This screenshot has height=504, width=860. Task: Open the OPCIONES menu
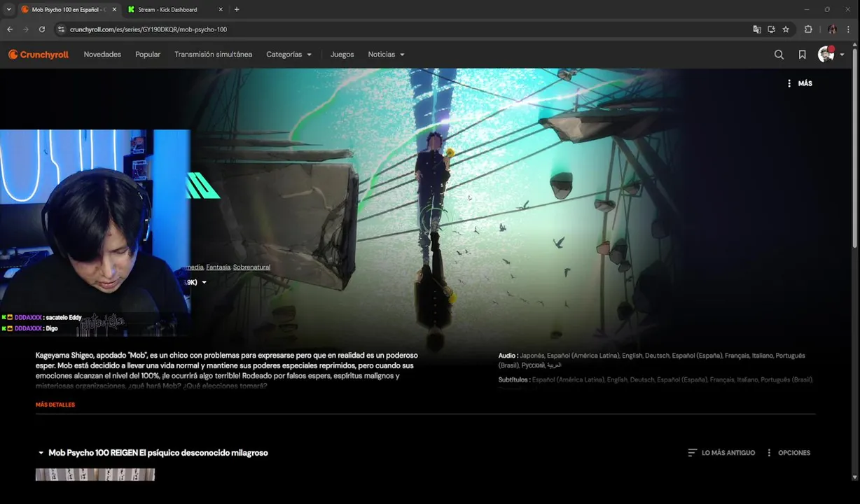point(788,453)
